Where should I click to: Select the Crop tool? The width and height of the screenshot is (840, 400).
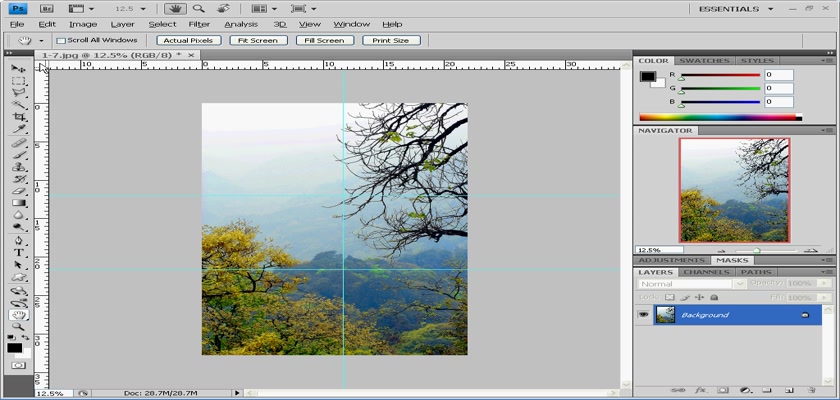tap(19, 118)
